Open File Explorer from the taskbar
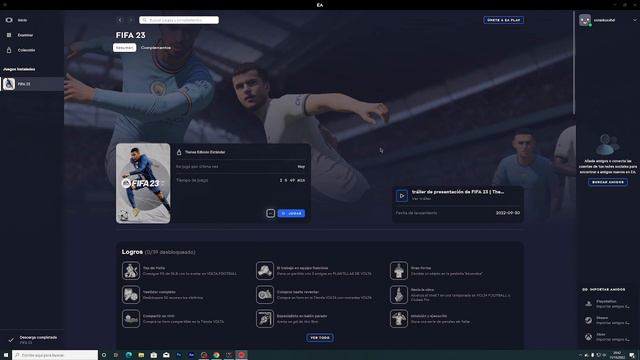Image resolution: width=640 pixels, height=360 pixels. click(x=141, y=355)
